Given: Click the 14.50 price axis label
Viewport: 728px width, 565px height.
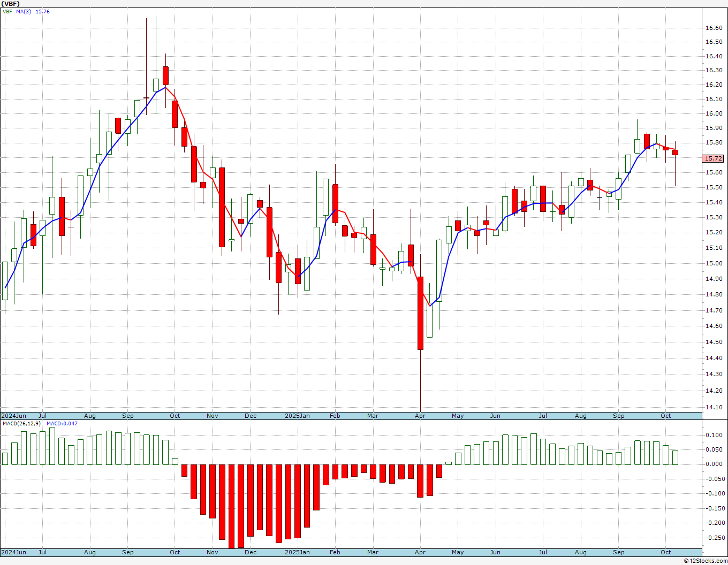Looking at the screenshot, I should (x=714, y=342).
